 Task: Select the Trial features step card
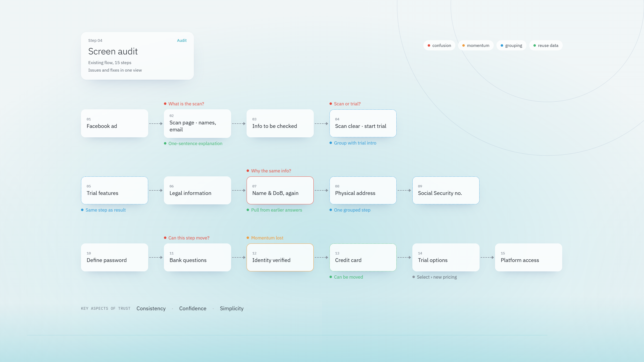pyautogui.click(x=115, y=190)
